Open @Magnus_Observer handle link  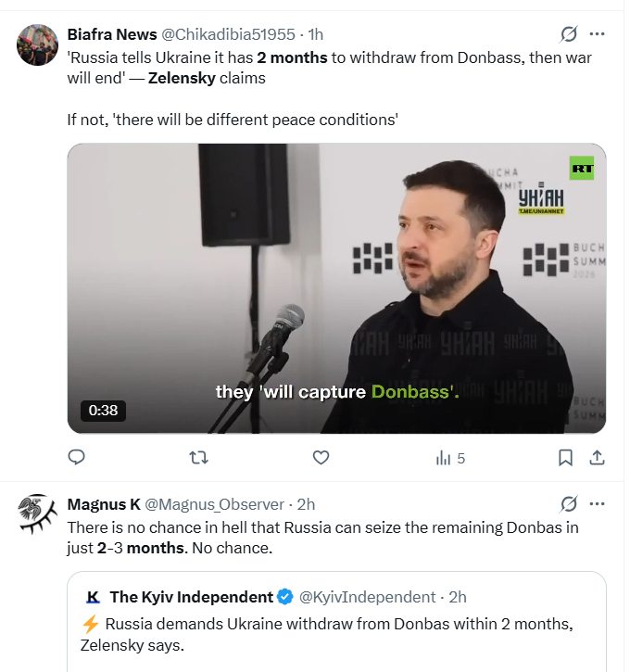click(x=216, y=504)
